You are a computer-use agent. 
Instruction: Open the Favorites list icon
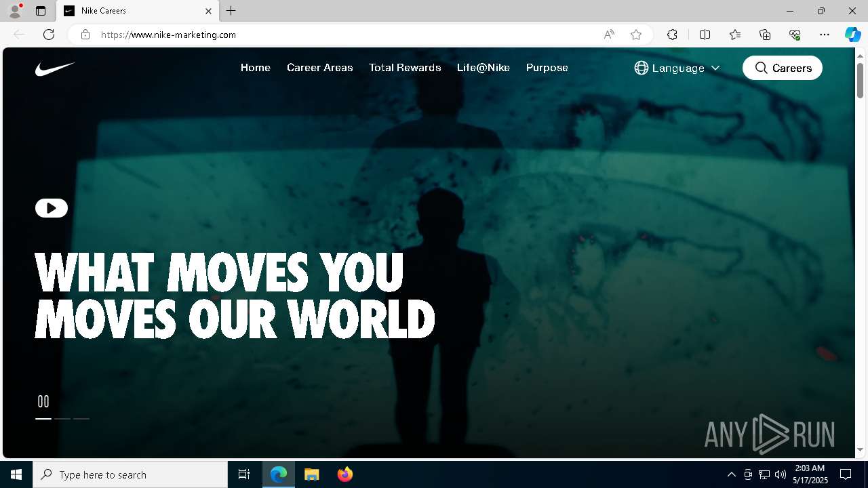(x=735, y=35)
